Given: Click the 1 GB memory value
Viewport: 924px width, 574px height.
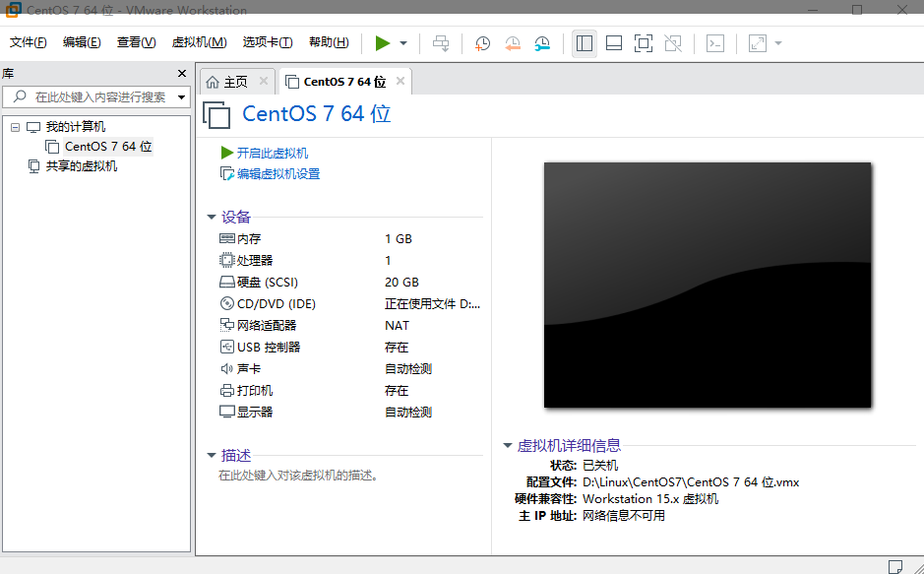Looking at the screenshot, I should tap(399, 238).
